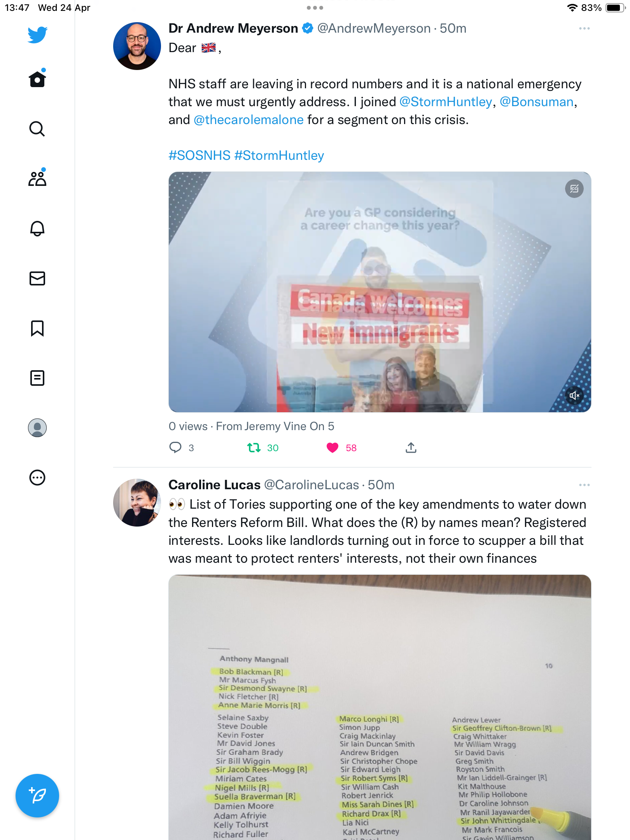Viewport: 630px width, 840px height.
Task: Open the Twitter bird logo
Action: coord(37,35)
